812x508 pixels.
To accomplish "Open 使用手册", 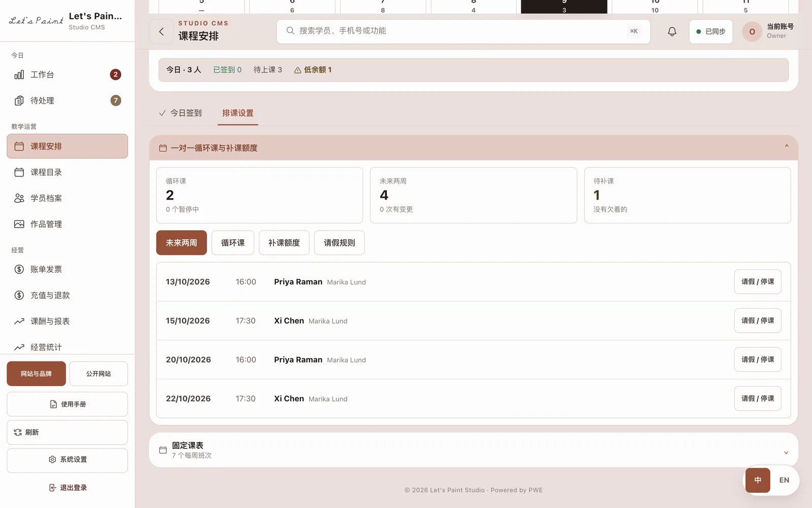I will click(x=67, y=404).
